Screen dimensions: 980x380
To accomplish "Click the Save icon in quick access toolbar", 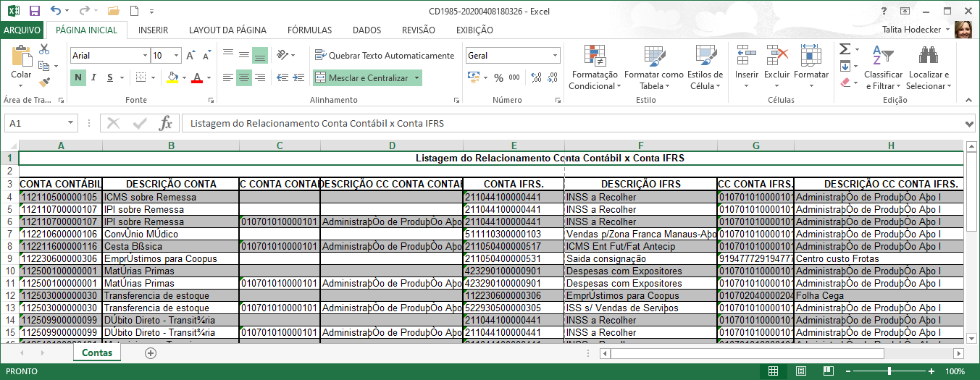I will point(34,11).
